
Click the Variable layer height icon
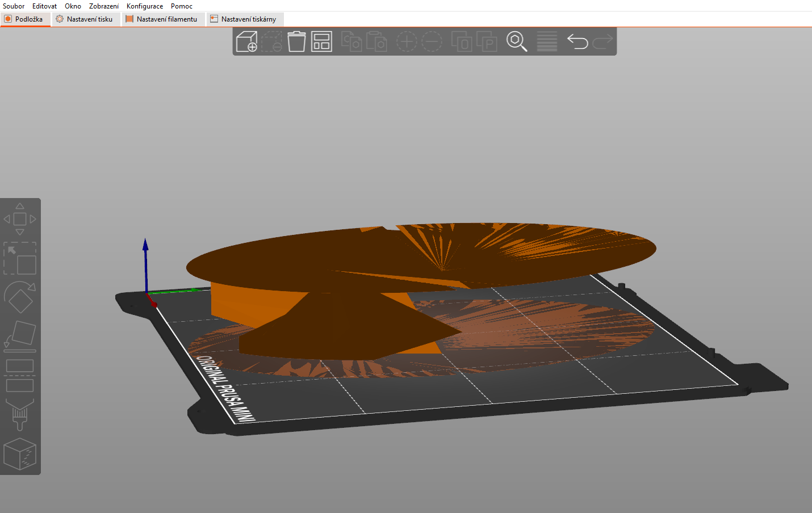click(x=547, y=41)
